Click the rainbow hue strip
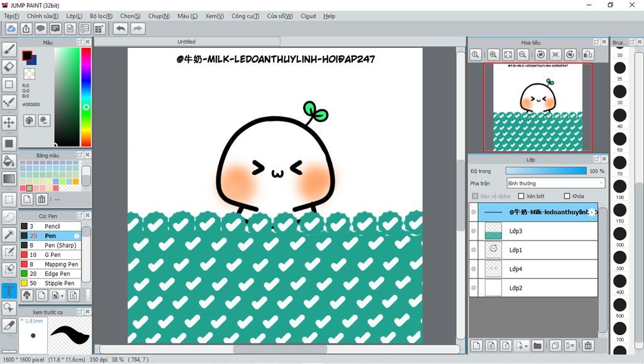 pos(86,97)
